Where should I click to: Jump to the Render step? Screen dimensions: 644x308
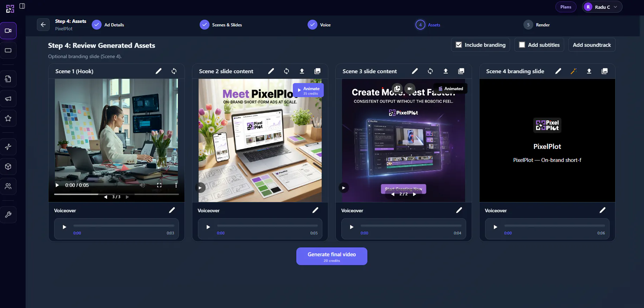(x=537, y=25)
